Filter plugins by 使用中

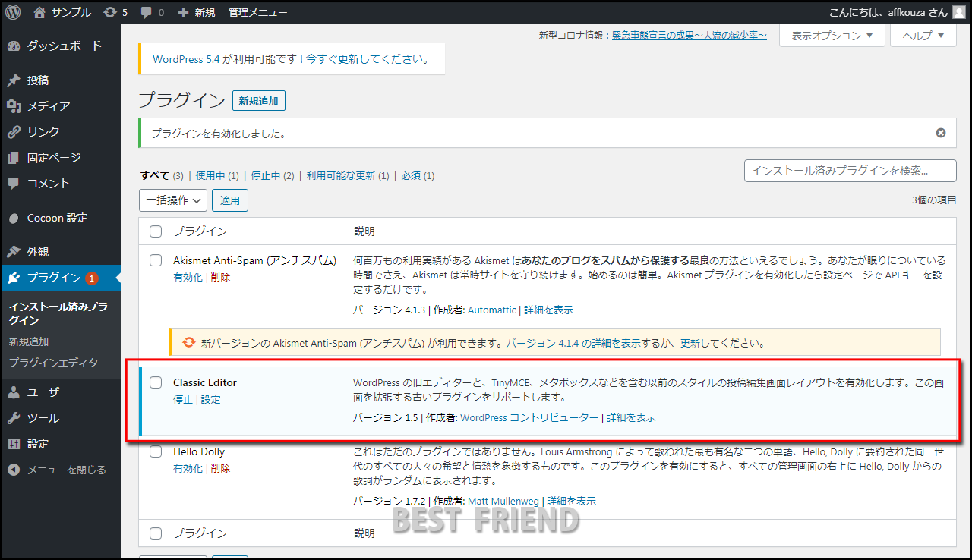click(x=210, y=175)
